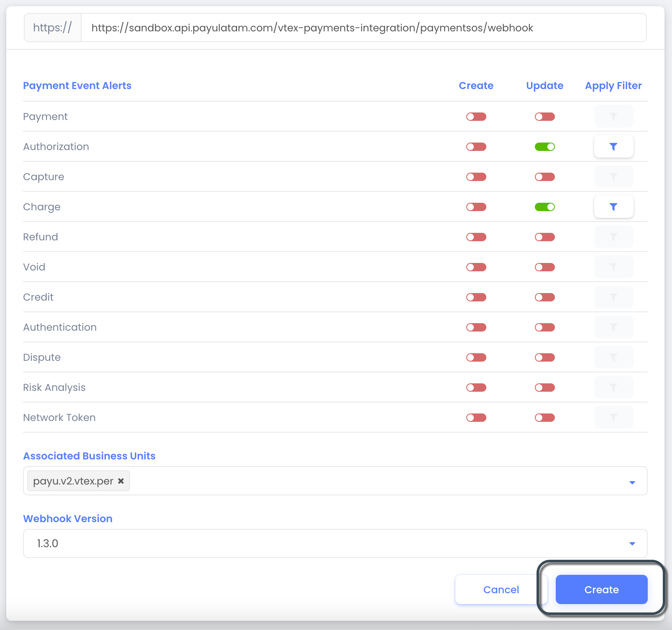
Task: Enable Create alert for Payment
Action: (476, 117)
